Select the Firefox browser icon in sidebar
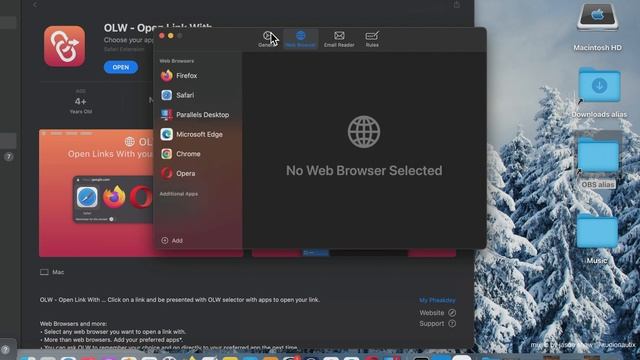Screen dimensions: 640x360 coord(167,76)
